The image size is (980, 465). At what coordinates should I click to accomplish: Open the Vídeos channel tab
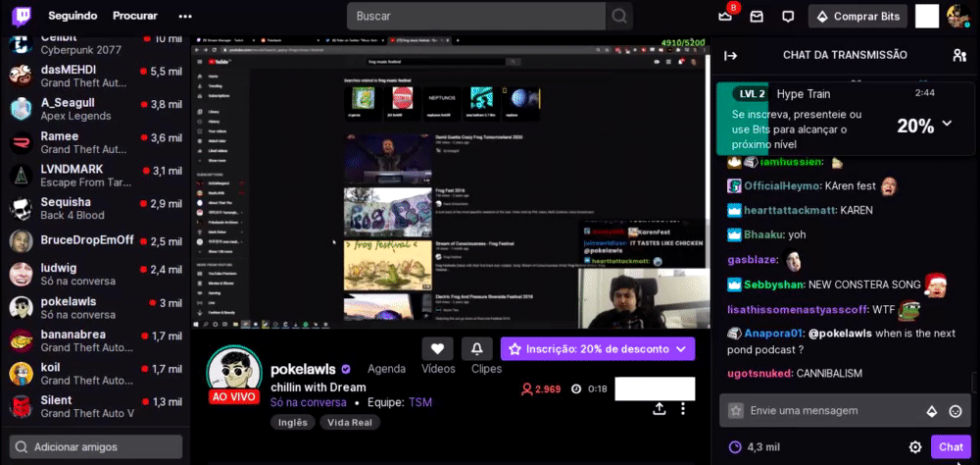[438, 369]
